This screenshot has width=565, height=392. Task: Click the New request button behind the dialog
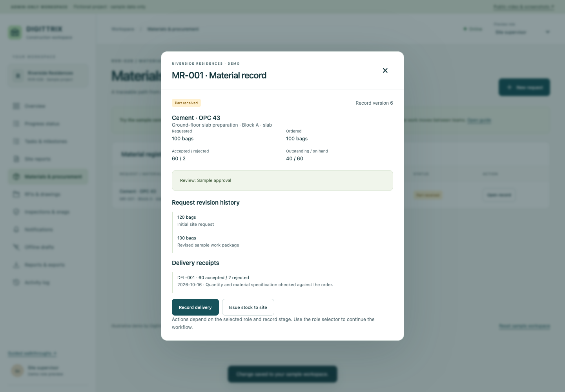[x=524, y=87]
